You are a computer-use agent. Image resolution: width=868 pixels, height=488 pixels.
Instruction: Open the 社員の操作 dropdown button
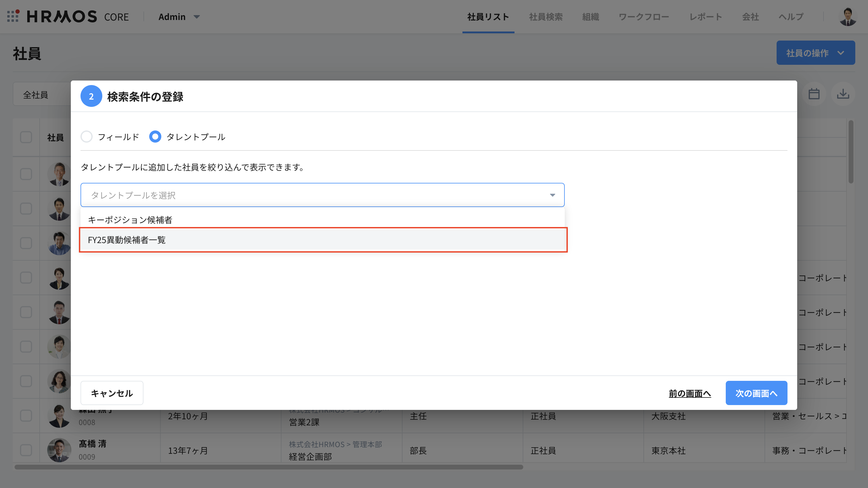(x=815, y=53)
